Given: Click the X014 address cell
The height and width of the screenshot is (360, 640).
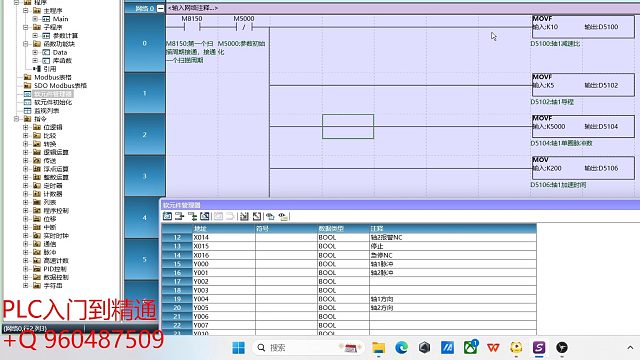Looking at the screenshot, I should [x=224, y=237].
